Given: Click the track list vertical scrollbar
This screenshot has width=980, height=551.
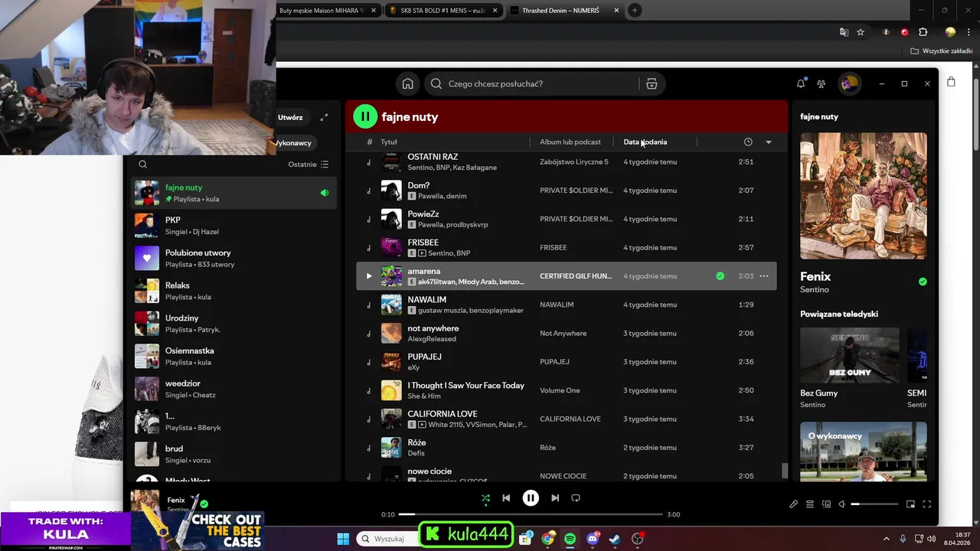Looking at the screenshot, I should pos(784,470).
